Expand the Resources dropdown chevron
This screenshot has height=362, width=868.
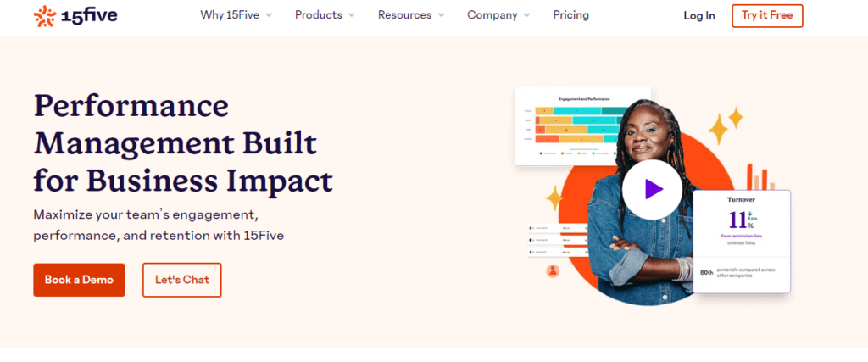pyautogui.click(x=441, y=15)
